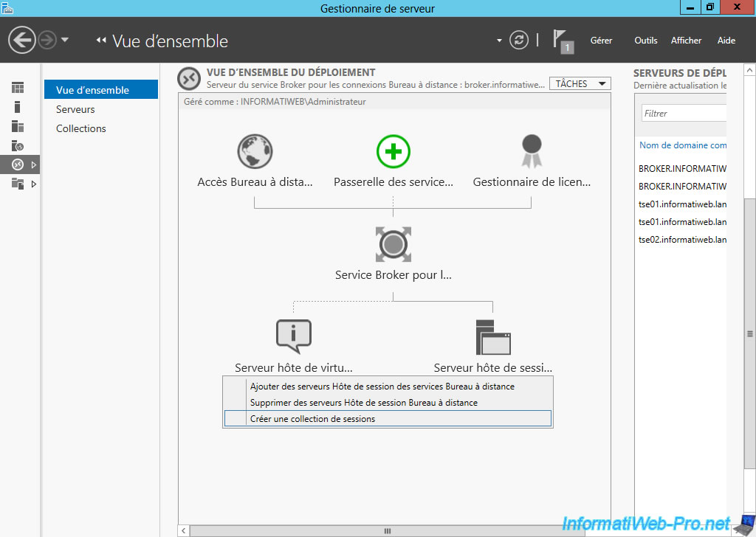Go to the Serveurs page
Image resolution: width=756 pixels, height=537 pixels.
point(75,109)
